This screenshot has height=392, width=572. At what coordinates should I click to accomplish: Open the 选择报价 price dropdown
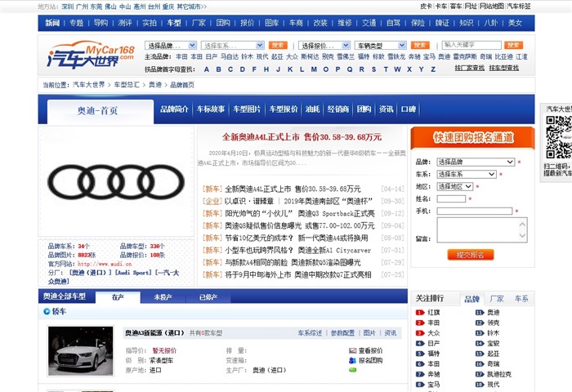[x=324, y=45]
